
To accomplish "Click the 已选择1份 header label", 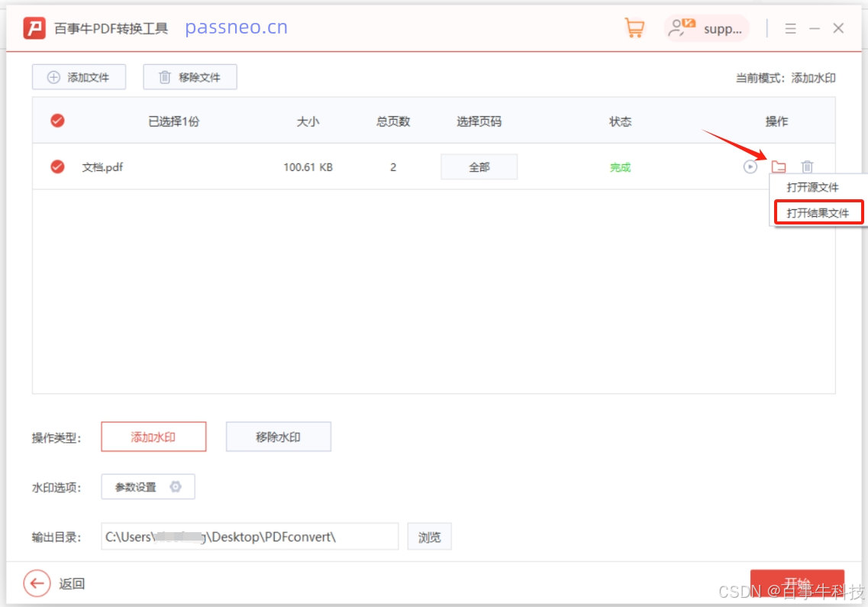I will point(174,121).
